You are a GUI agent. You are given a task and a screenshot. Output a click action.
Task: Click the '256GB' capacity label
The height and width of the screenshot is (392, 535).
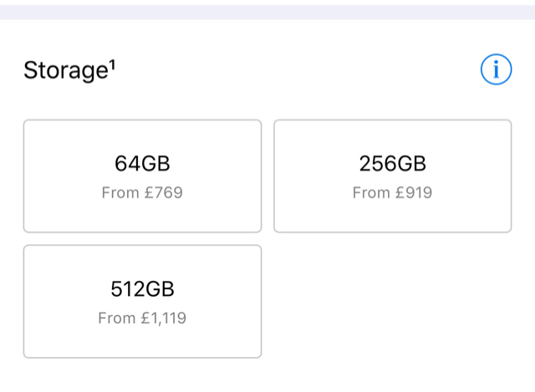coord(392,163)
